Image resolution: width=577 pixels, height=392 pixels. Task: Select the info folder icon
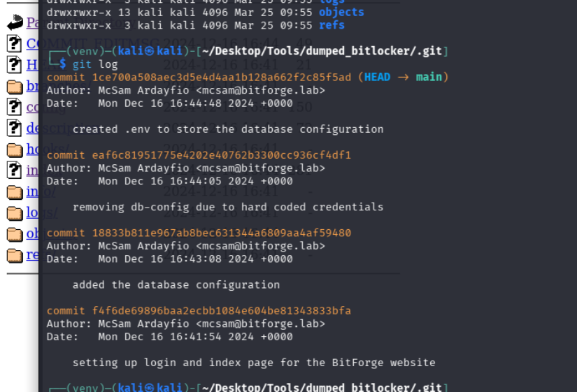pos(14,191)
